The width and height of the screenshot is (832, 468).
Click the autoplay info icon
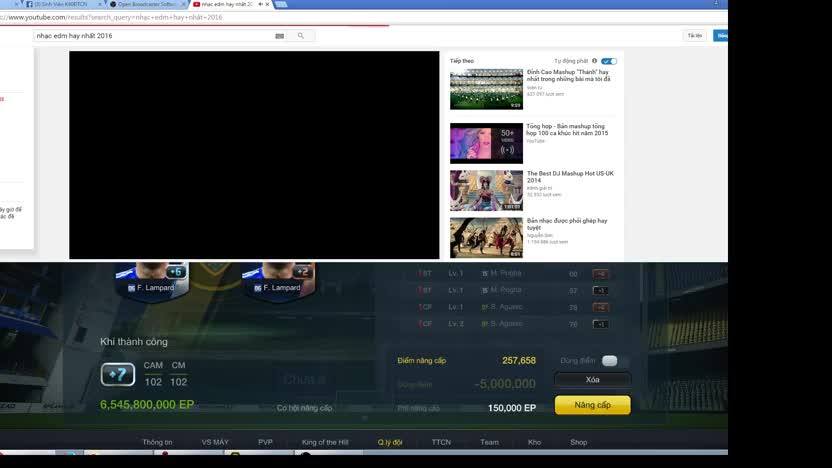pyautogui.click(x=594, y=61)
